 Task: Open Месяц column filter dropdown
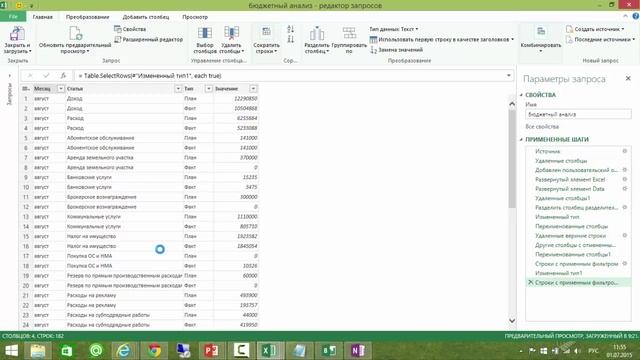coord(61,89)
